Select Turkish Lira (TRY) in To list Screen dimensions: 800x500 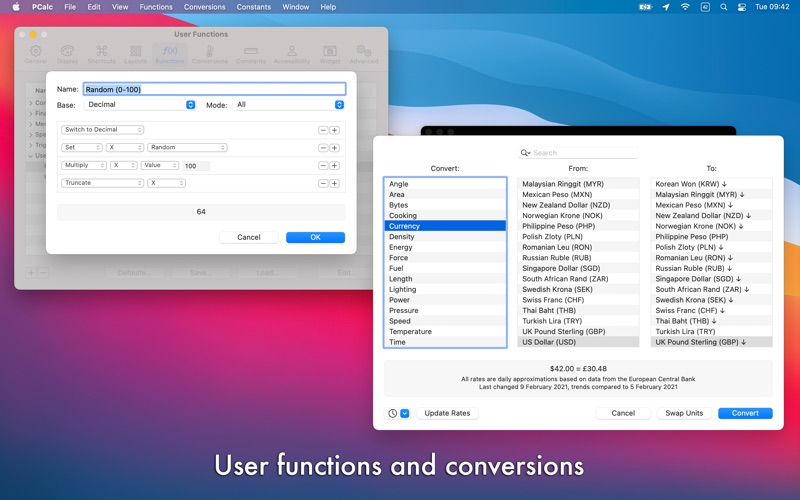pyautogui.click(x=711, y=332)
